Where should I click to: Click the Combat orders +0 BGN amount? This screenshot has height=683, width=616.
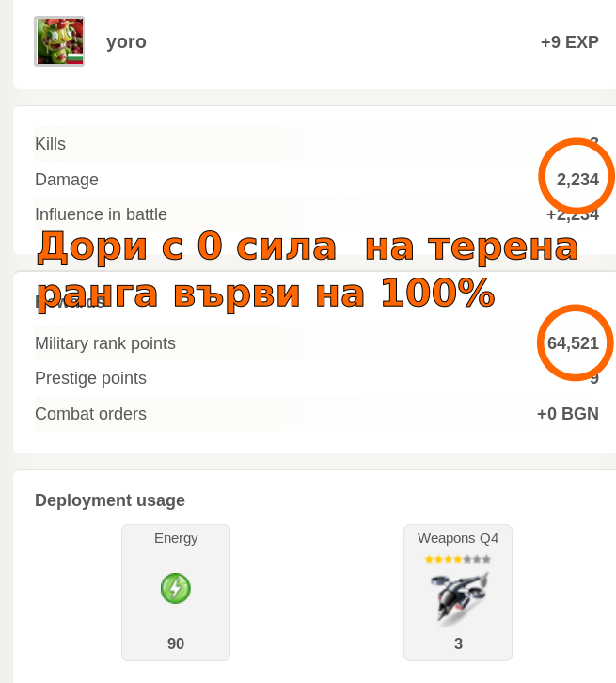click(x=568, y=414)
